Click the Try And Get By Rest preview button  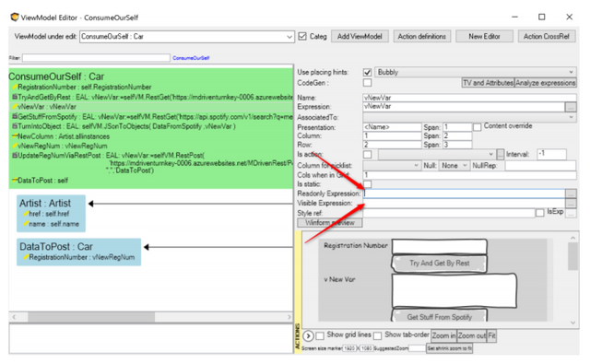[439, 264]
